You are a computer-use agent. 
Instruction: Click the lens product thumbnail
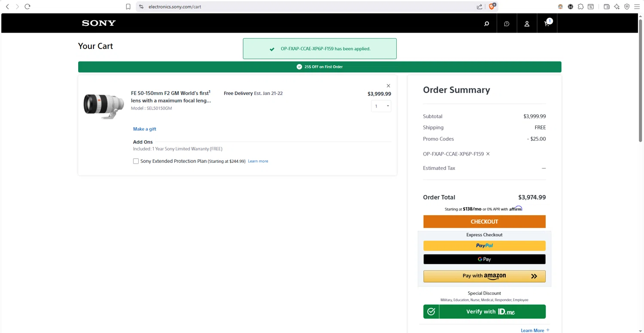(103, 105)
